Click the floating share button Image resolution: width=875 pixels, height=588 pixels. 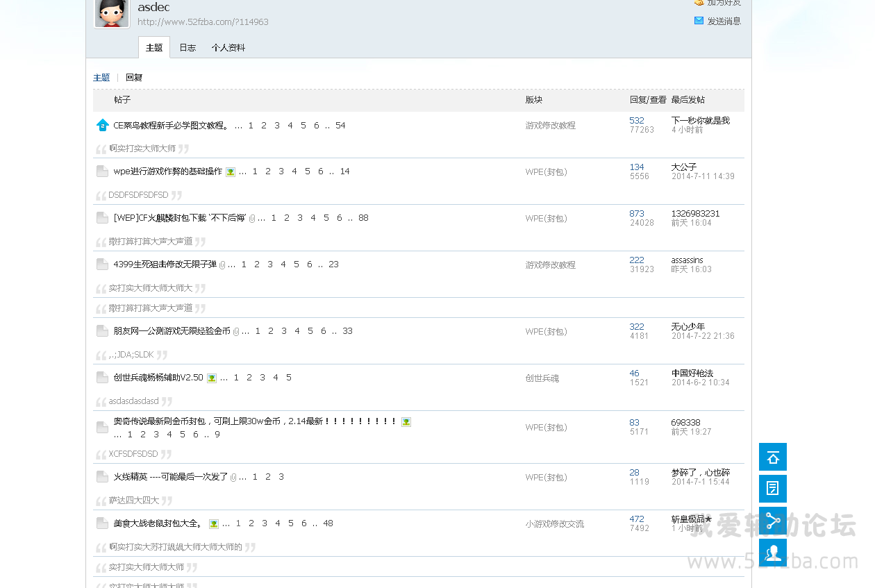coord(773,521)
